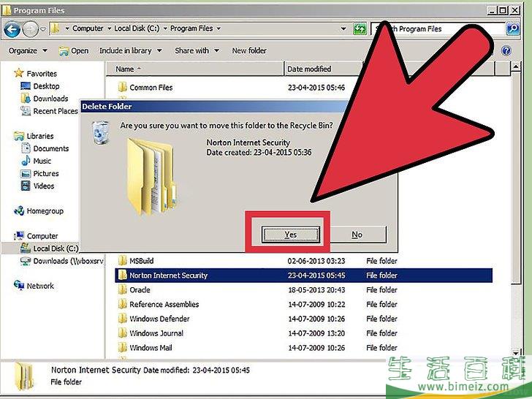Click the Homegroup icon
The image size is (532, 399).
pos(19,210)
